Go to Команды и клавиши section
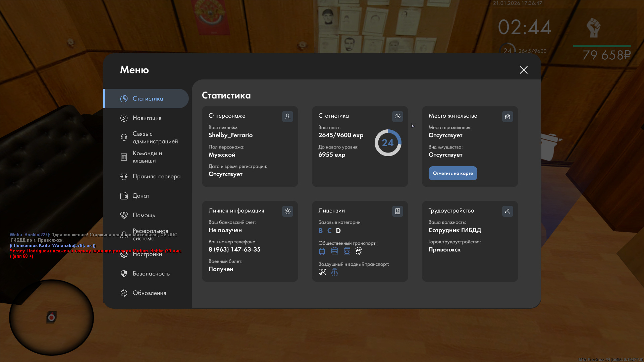 point(147,157)
